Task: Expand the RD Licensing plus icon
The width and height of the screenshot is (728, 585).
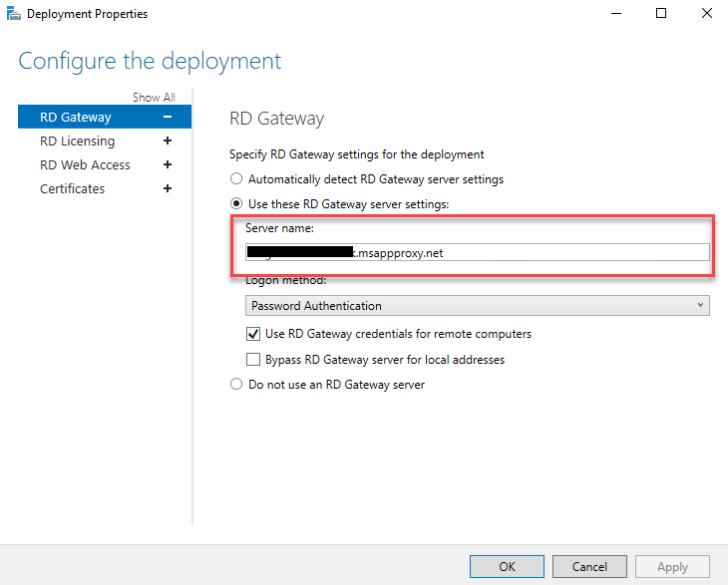Action: pyautogui.click(x=168, y=141)
